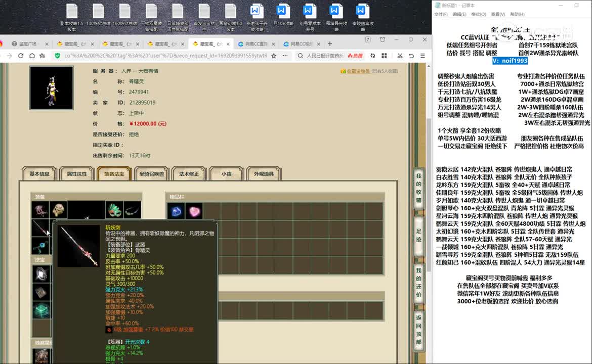Click the small 斩妖剑 weapon slot icon
Screen dimensions: 592x364
pos(40,228)
